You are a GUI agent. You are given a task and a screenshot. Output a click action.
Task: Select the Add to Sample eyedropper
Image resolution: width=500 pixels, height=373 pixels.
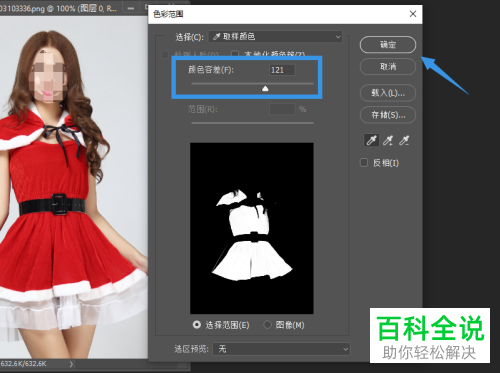(388, 140)
